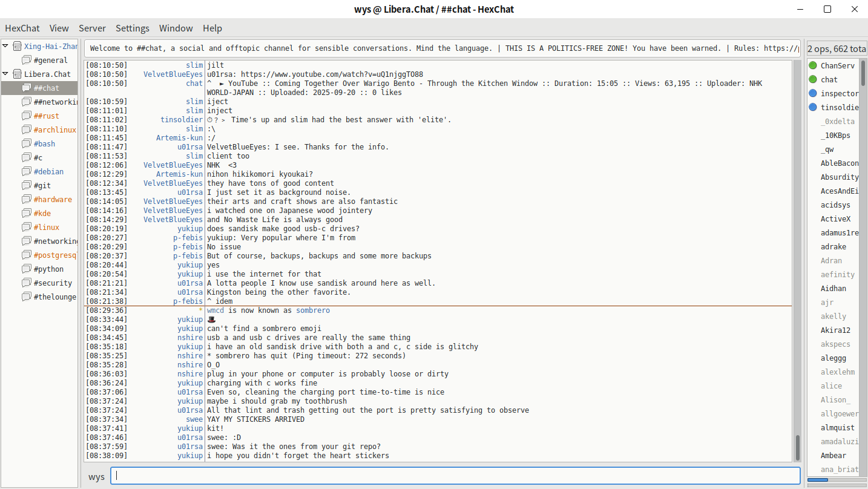Open the Window menu
The width and height of the screenshot is (868, 489).
(x=176, y=28)
